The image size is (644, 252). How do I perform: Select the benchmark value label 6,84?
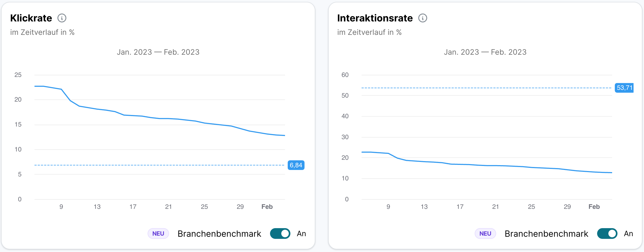(x=296, y=165)
